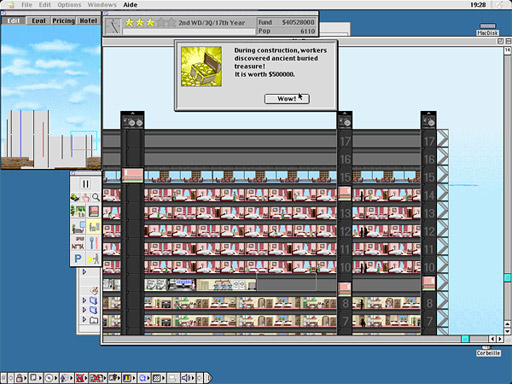
Task: Click the tower minimap overview
Action: [x=51, y=97]
